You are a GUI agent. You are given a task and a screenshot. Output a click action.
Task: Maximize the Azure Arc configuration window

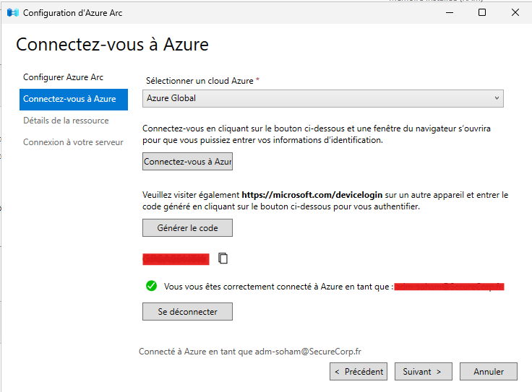(482, 12)
